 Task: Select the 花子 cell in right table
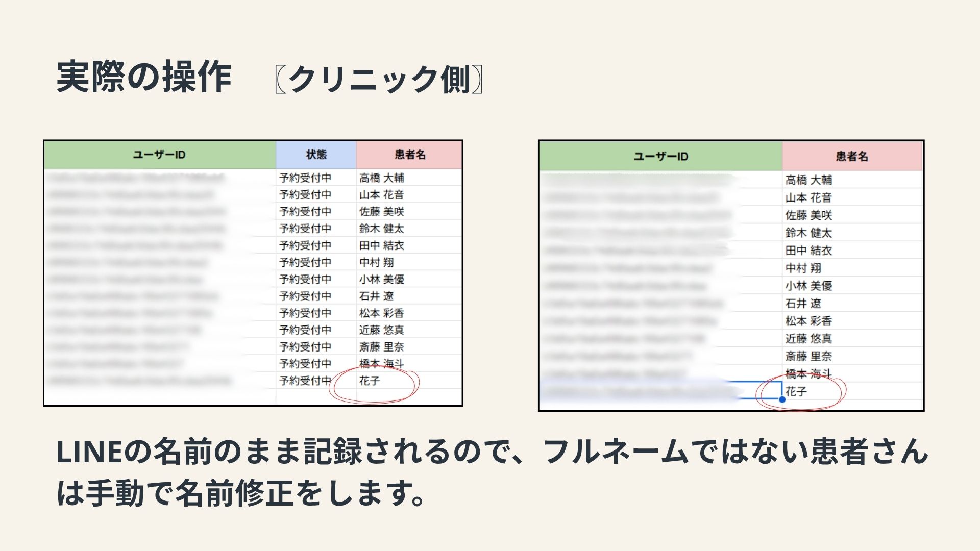tap(796, 391)
